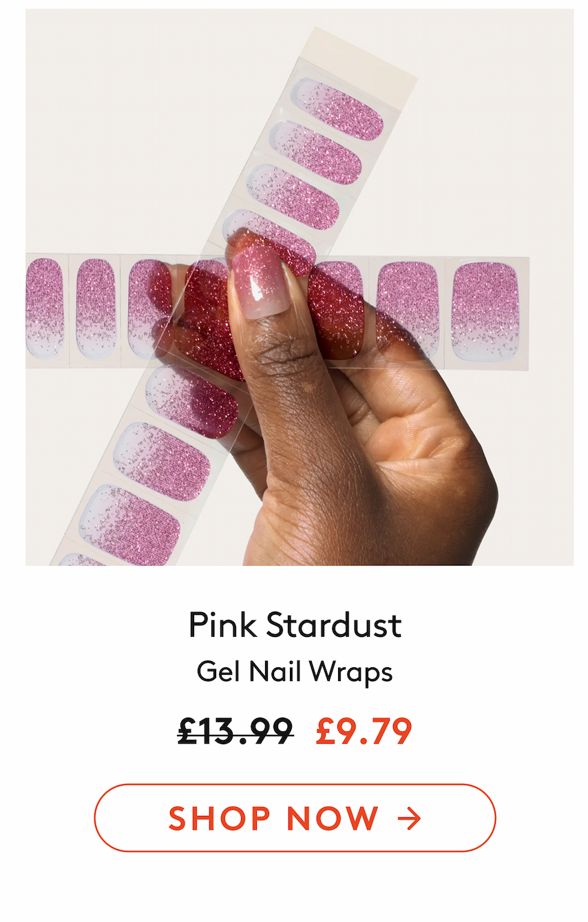The image size is (588, 922).
Task: Select the second wrap from right on horizontal strip
Action: tap(408, 308)
